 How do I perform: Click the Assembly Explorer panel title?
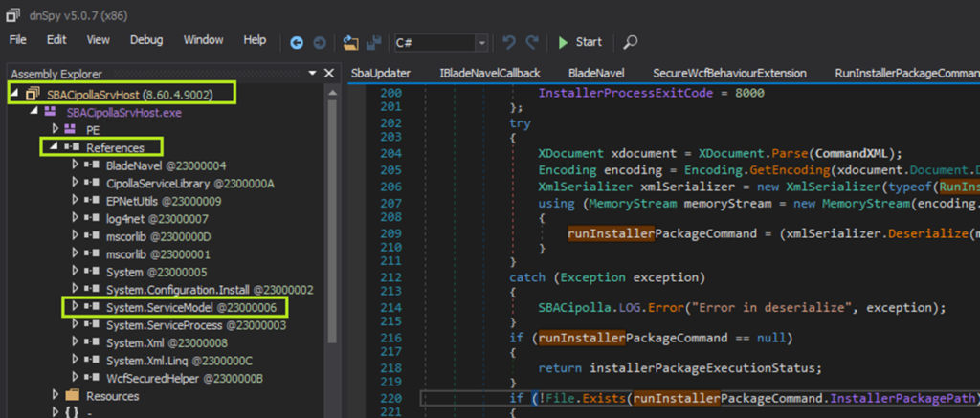tap(56, 74)
